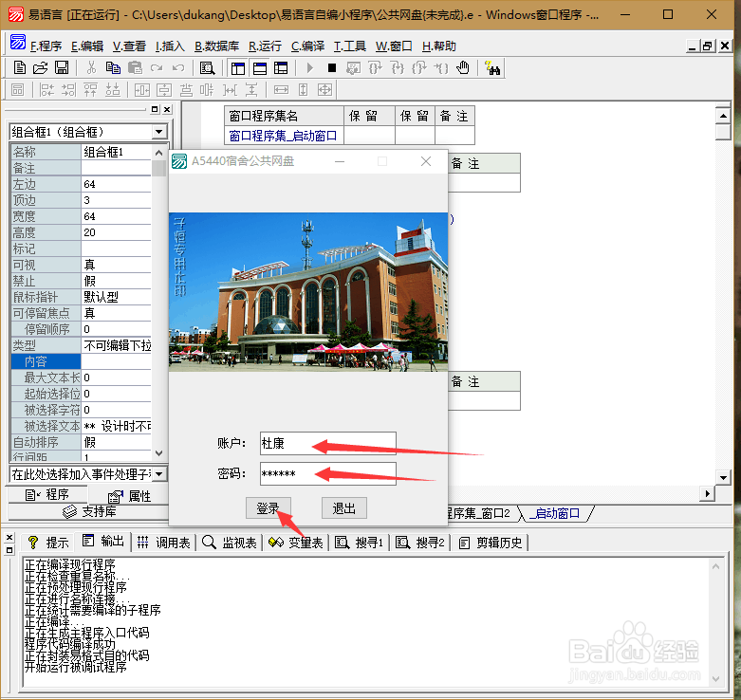This screenshot has height=700, width=741.
Task: Open the 组合框1 component selector dropdown
Action: click(159, 131)
